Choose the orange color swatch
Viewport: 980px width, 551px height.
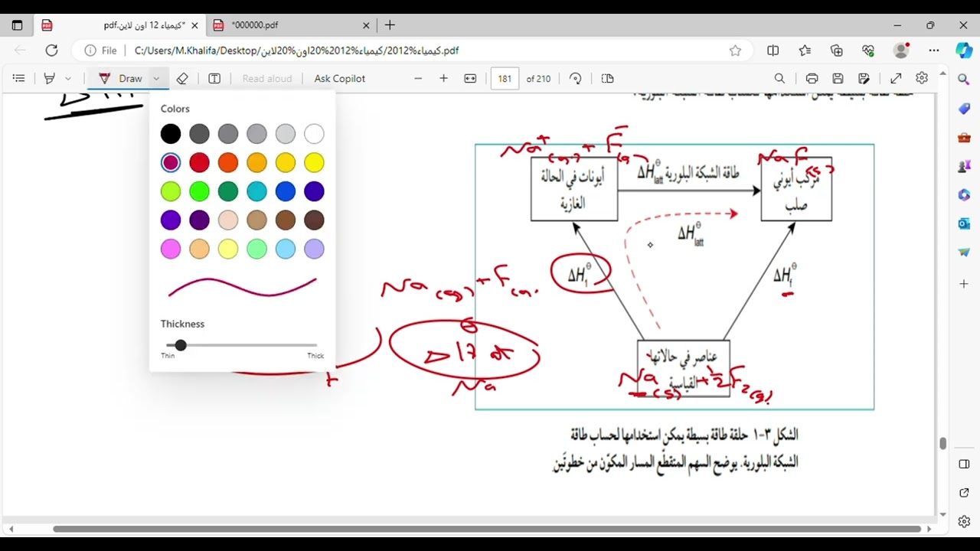click(228, 162)
